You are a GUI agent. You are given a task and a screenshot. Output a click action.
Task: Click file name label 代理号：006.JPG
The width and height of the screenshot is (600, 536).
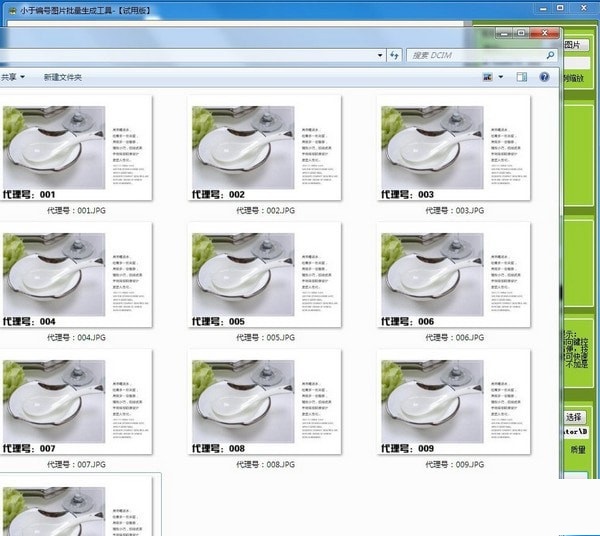click(455, 337)
